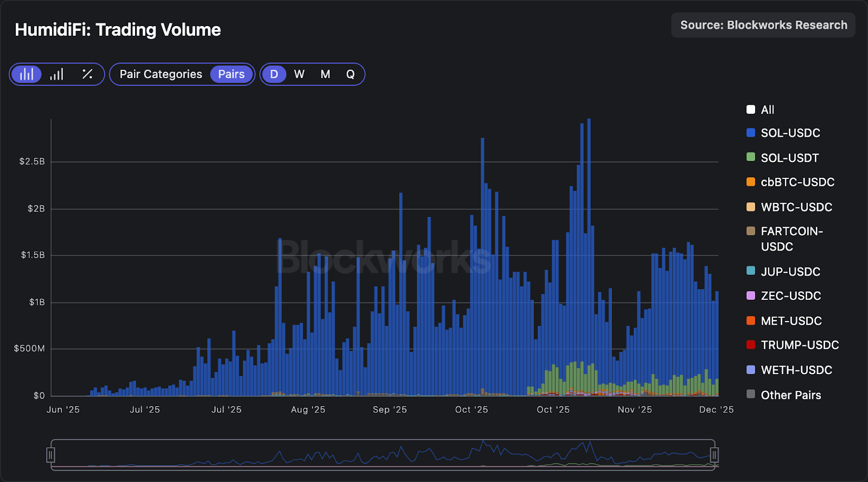Toggle SOL-USDC series in legend
The image size is (868, 482).
tap(790, 133)
